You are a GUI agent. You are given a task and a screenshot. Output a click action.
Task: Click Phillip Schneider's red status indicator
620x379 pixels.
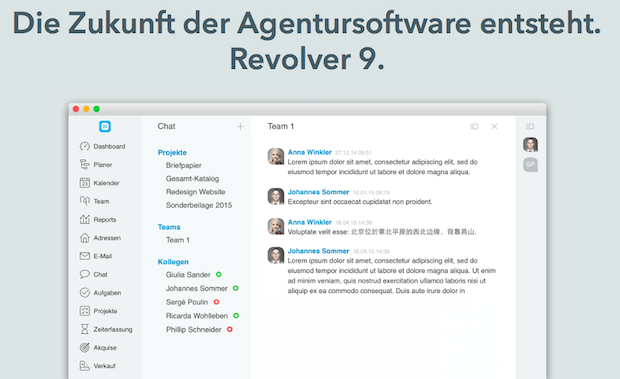pyautogui.click(x=230, y=329)
